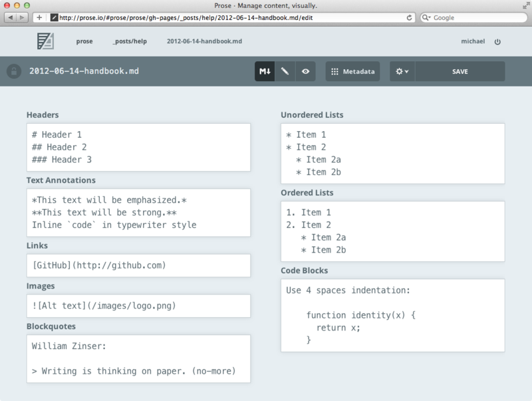The width and height of the screenshot is (532, 401).
Task: Click '1. Item 1' in Ordered Lists
Action: 309,213
